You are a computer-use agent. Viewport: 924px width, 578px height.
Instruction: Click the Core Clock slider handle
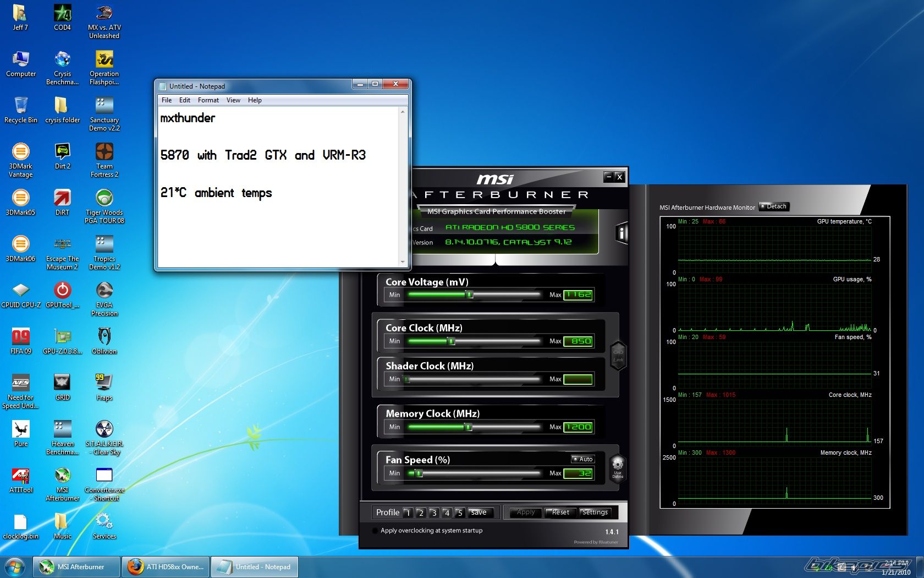(452, 341)
